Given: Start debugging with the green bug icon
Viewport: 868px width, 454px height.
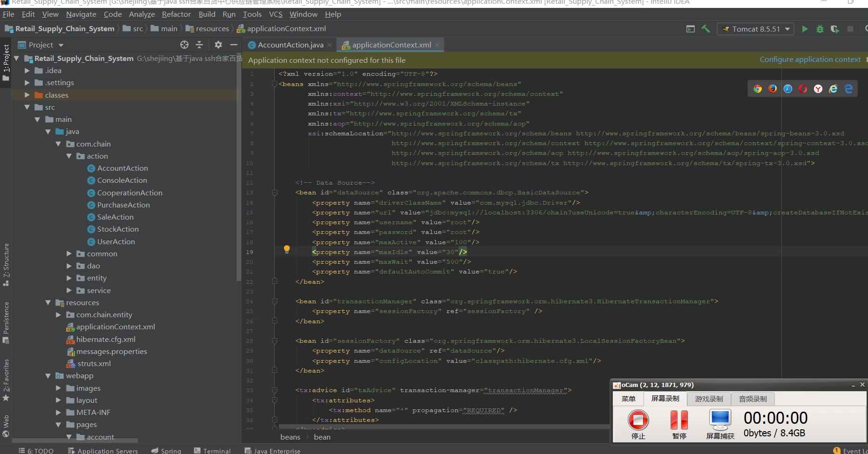Looking at the screenshot, I should click(x=820, y=29).
